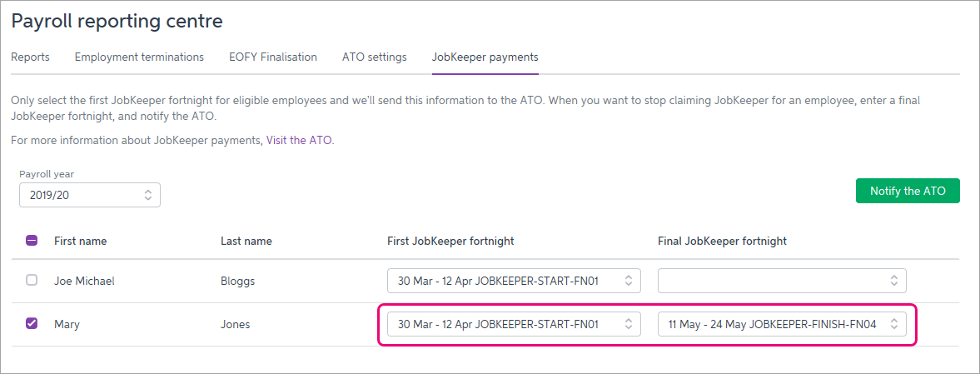Open Joe Michael's empty Final JobKeeper fortnight dropdown
The image size is (980, 374).
(782, 281)
